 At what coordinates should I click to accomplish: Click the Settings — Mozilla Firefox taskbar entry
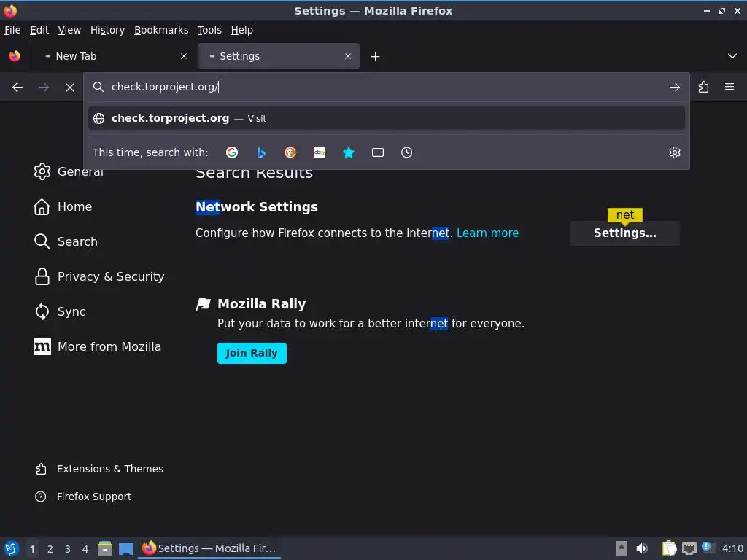pyautogui.click(x=209, y=548)
